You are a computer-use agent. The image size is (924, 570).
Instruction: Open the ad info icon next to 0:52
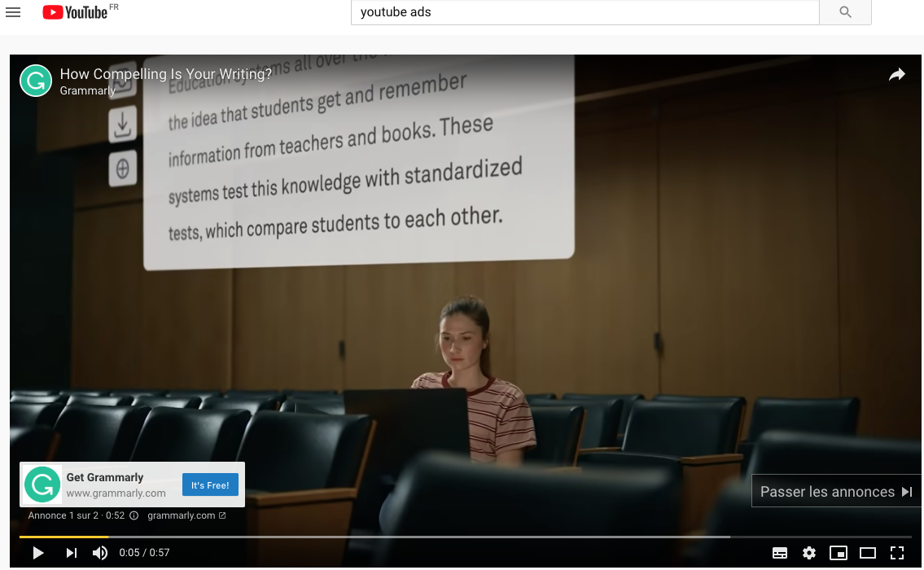[x=134, y=515]
